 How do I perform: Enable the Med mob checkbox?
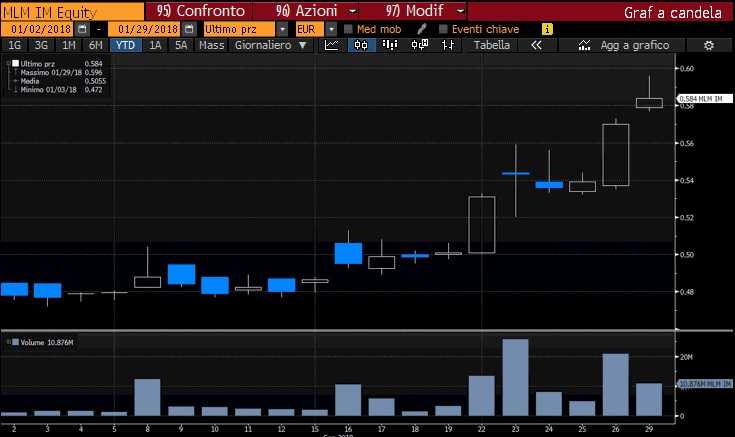[x=349, y=29]
